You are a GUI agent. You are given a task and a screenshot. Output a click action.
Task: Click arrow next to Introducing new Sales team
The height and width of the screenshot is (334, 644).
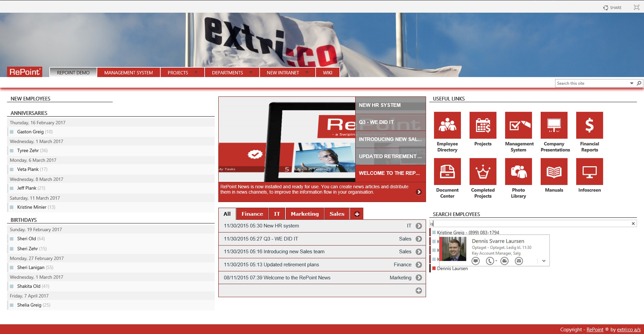(x=418, y=252)
